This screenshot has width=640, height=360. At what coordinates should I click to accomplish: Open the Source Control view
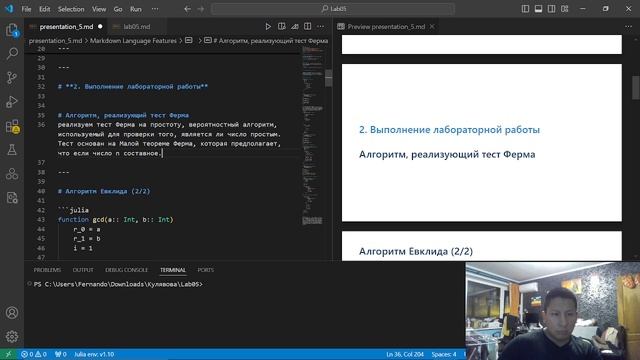tap(12, 78)
